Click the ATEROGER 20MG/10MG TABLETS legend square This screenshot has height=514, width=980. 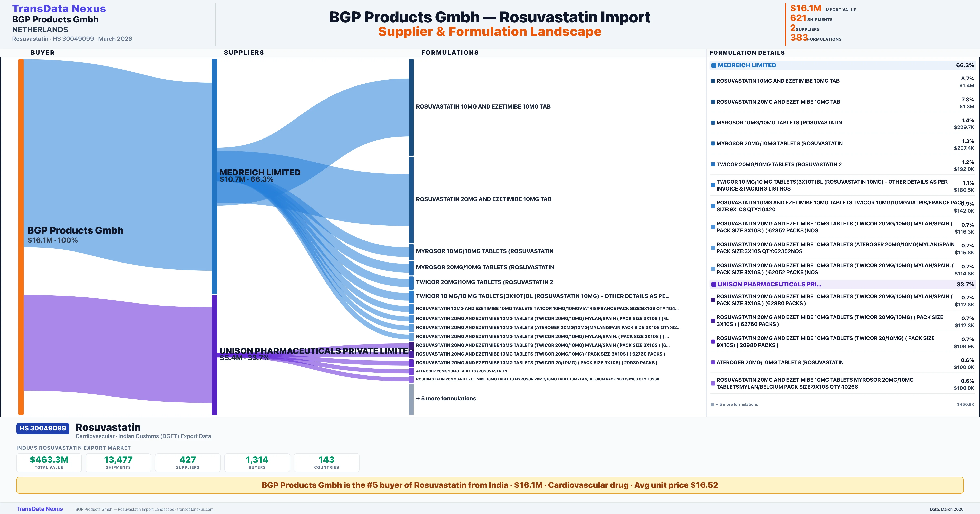coord(713,363)
